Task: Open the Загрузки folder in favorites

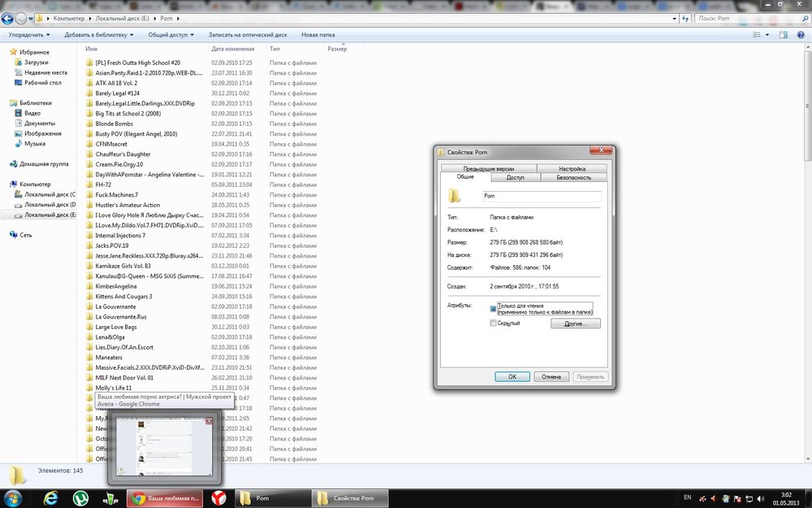Action: click(x=36, y=62)
